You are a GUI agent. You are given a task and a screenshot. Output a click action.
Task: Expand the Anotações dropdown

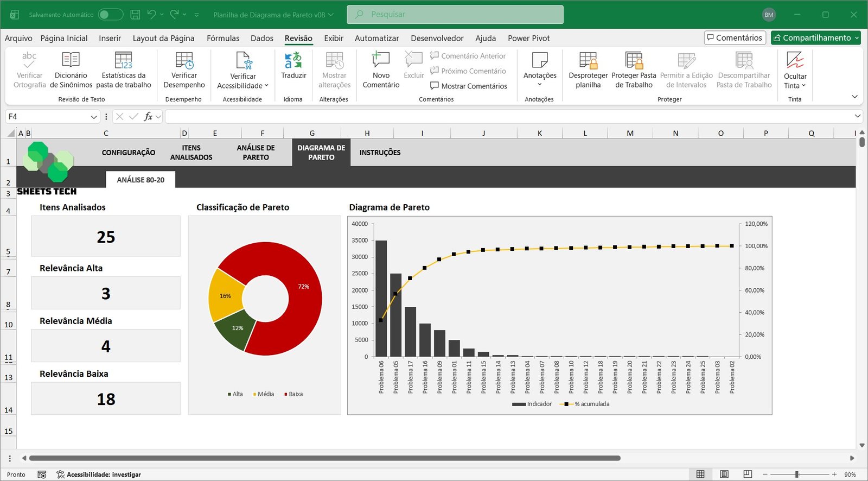(x=540, y=84)
